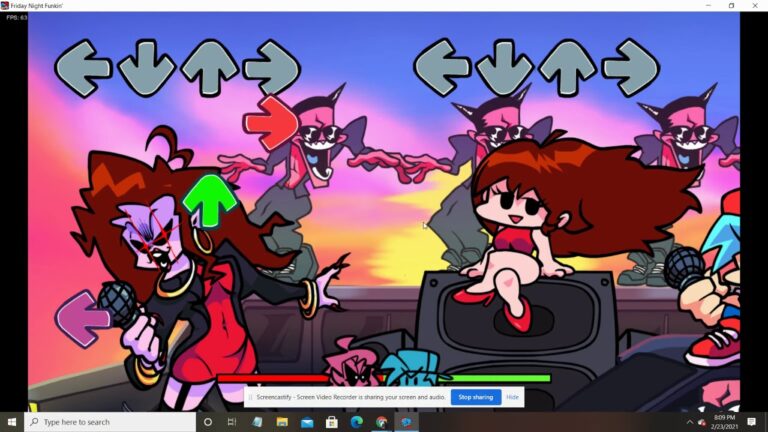Open Task View on the taskbar
768x432 pixels.
tap(232, 422)
